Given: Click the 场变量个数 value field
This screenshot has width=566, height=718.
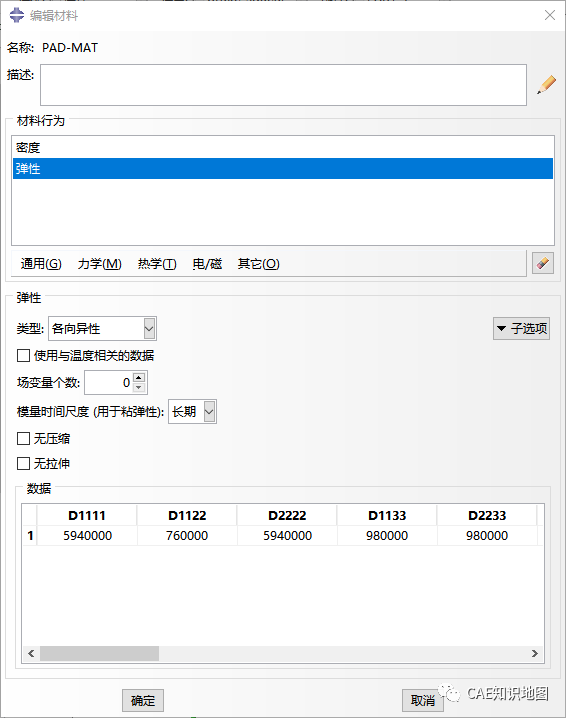Looking at the screenshot, I should pyautogui.click(x=109, y=383).
